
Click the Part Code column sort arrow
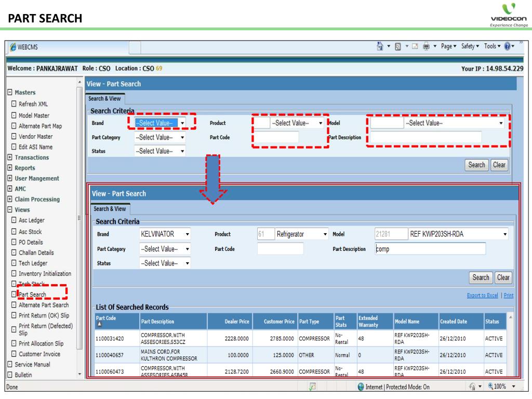click(99, 324)
